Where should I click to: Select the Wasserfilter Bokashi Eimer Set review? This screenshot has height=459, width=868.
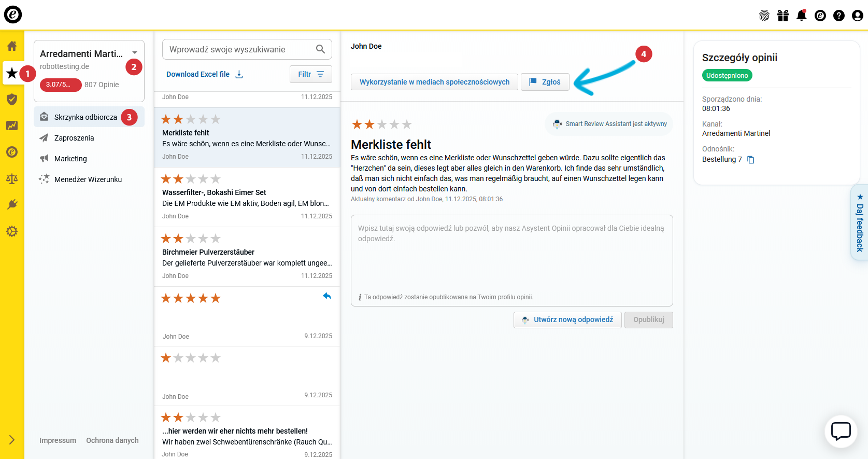247,197
